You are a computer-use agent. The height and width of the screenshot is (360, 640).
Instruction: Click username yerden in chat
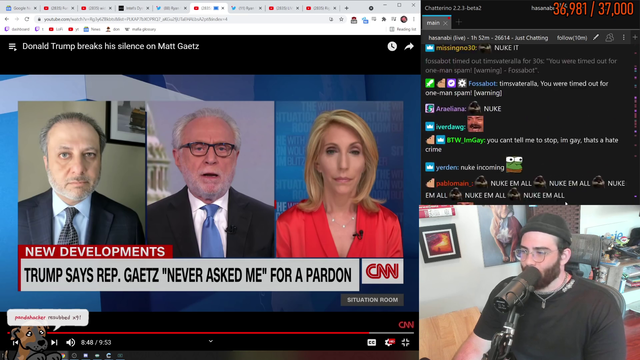[447, 167]
